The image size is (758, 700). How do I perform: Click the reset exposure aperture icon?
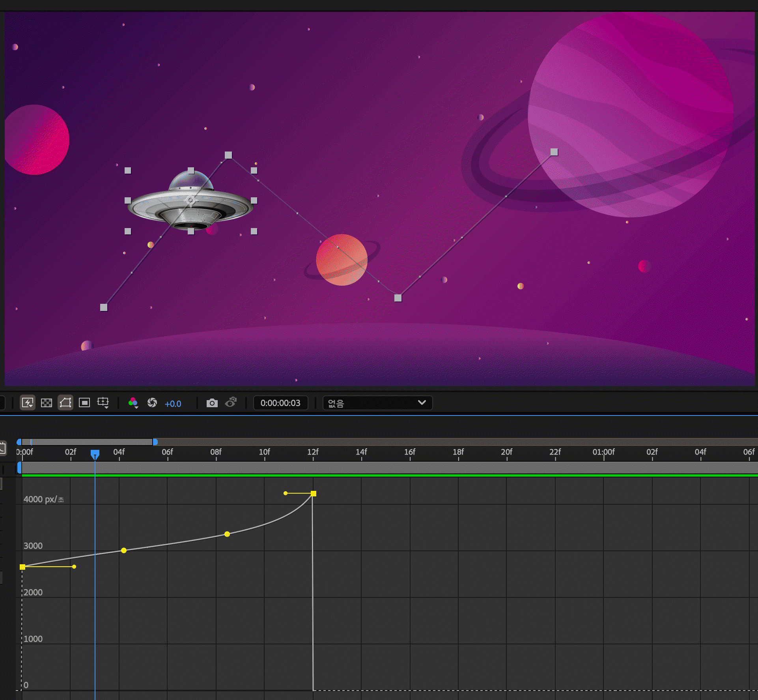tap(152, 403)
